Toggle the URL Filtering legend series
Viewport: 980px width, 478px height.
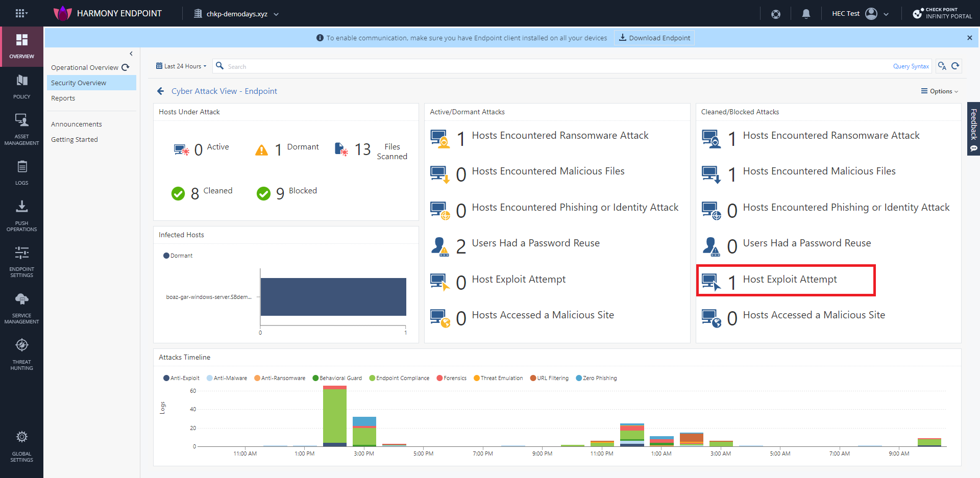pos(549,378)
